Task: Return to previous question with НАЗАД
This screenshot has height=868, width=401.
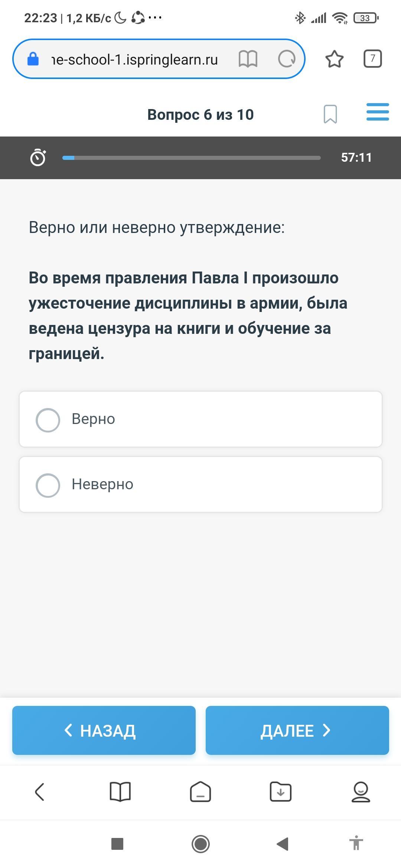Action: [x=104, y=730]
